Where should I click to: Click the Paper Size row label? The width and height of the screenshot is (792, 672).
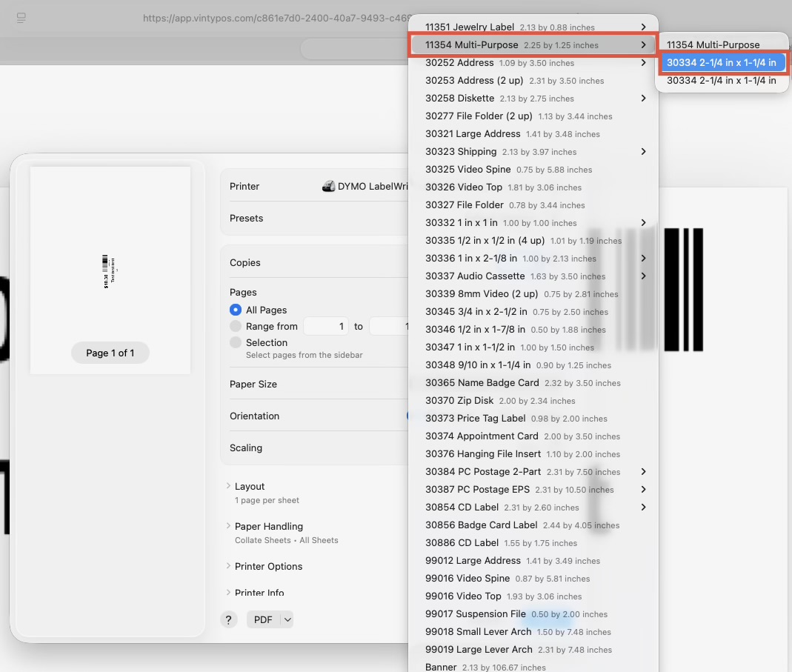pos(253,384)
